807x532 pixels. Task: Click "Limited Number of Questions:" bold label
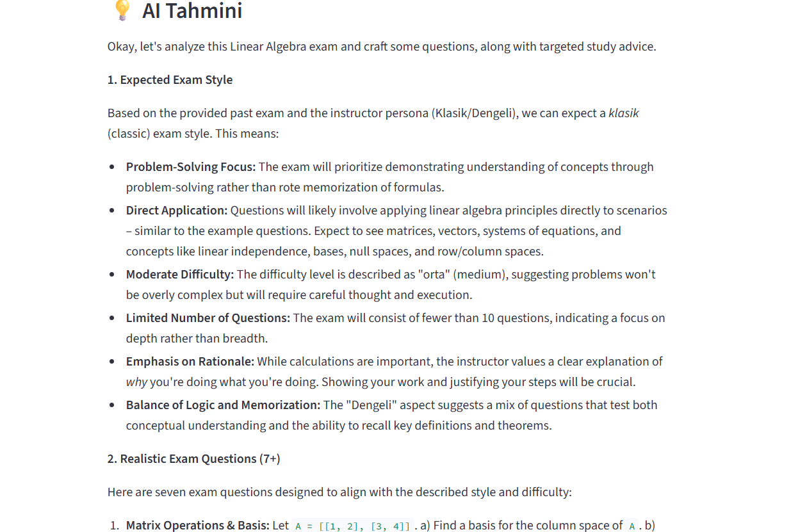(x=208, y=318)
